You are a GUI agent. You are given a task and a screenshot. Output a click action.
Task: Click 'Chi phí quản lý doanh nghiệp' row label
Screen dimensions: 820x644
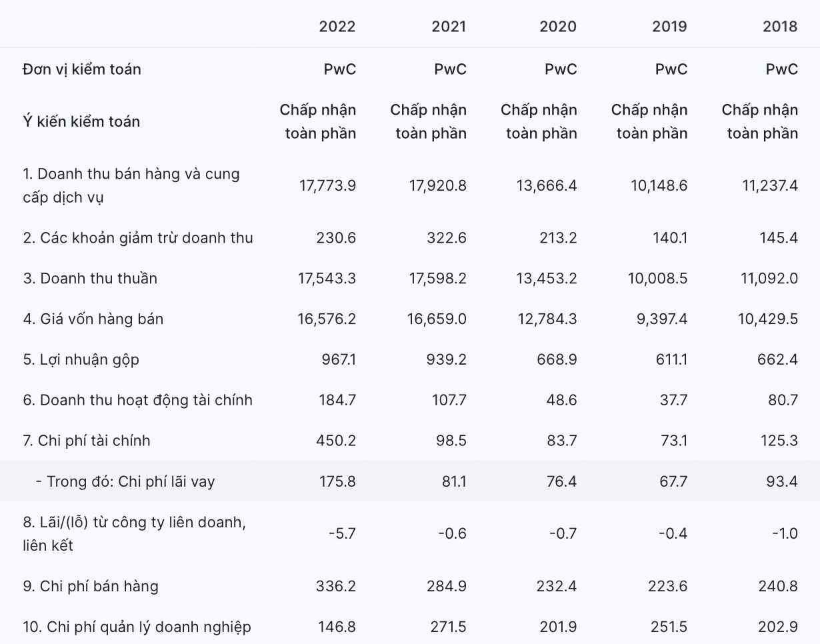(137, 627)
